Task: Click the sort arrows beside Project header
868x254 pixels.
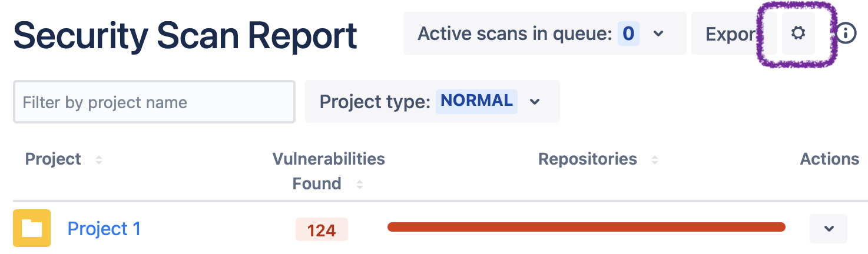Action: 98,160
